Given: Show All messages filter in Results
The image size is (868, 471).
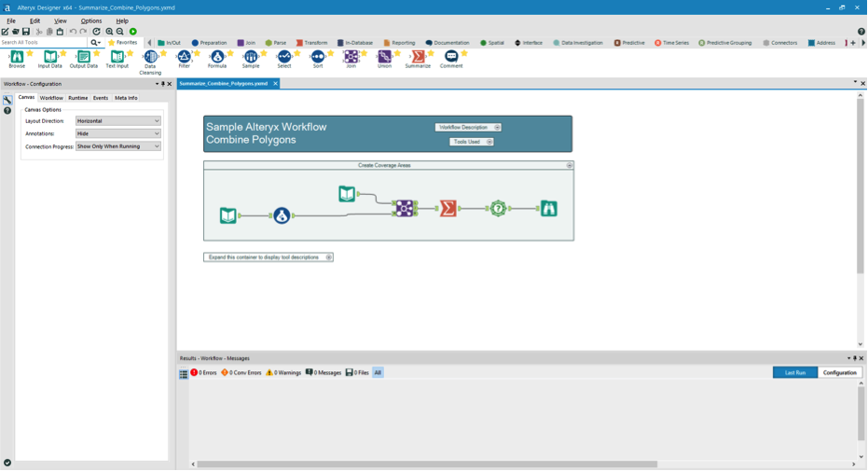Looking at the screenshot, I should 378,372.
